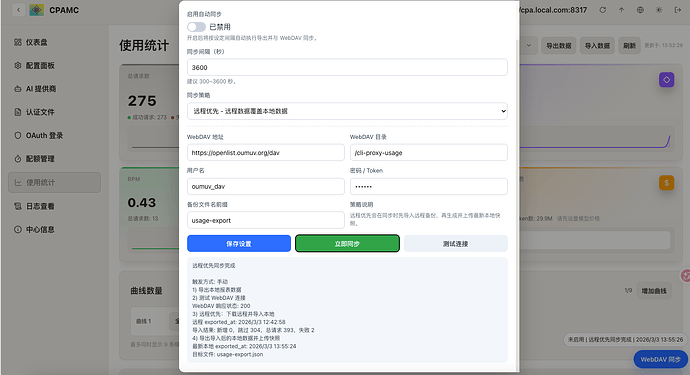
Task: Click the WebDAV 目录 input field
Action: pos(429,153)
